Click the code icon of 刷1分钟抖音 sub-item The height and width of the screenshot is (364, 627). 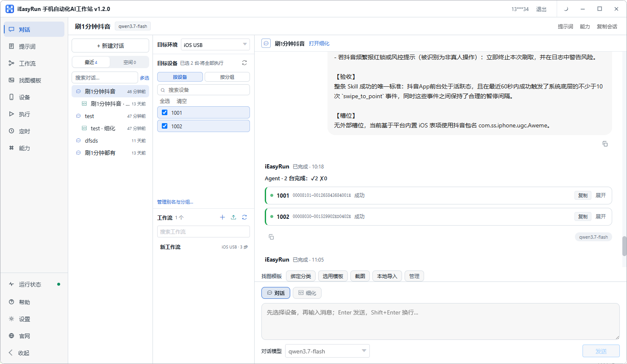pos(84,104)
